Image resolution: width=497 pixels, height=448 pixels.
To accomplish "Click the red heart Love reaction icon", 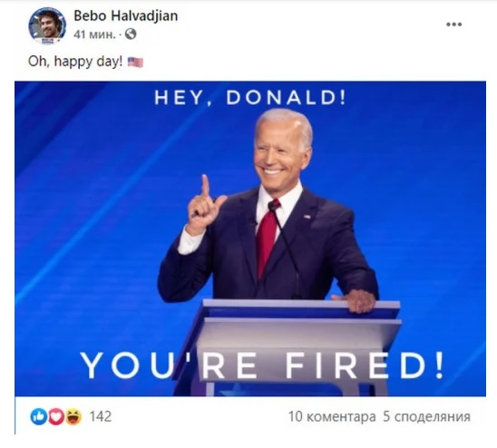I will 56,416.
